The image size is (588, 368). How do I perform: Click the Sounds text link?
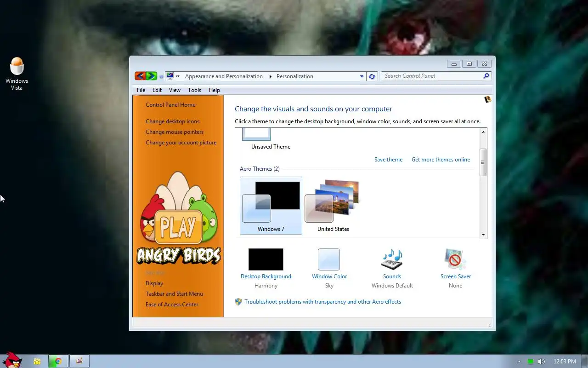point(392,276)
